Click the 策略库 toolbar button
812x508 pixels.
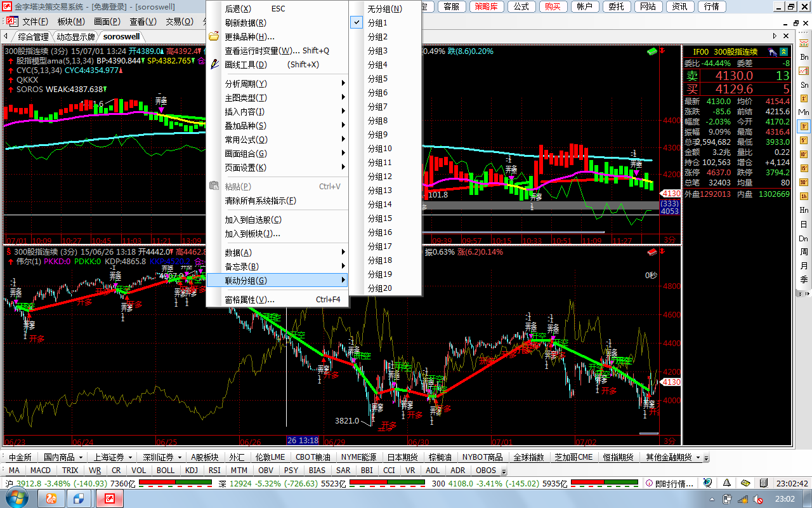[486, 7]
